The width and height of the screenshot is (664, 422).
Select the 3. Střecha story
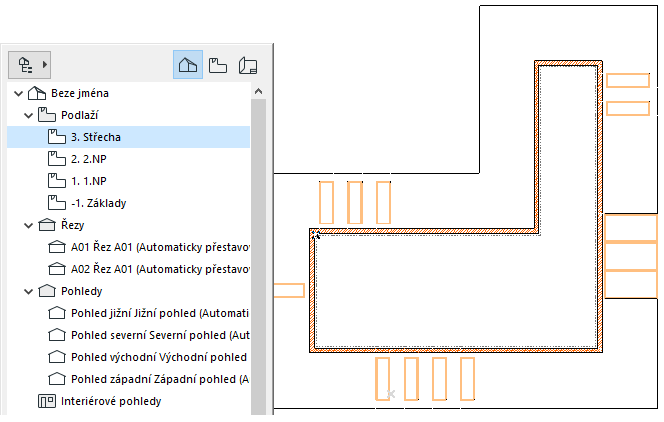[129, 137]
